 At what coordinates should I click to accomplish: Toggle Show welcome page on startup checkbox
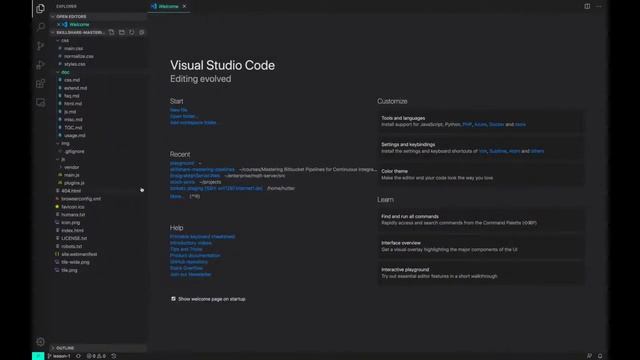coord(173,299)
